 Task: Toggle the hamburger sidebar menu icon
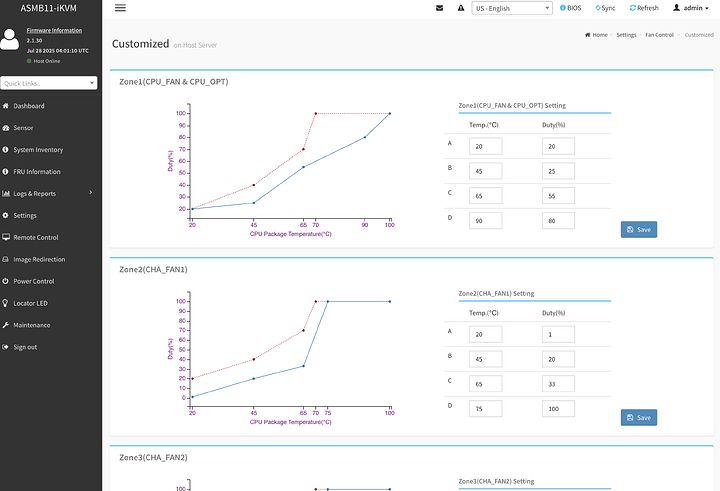(x=121, y=8)
